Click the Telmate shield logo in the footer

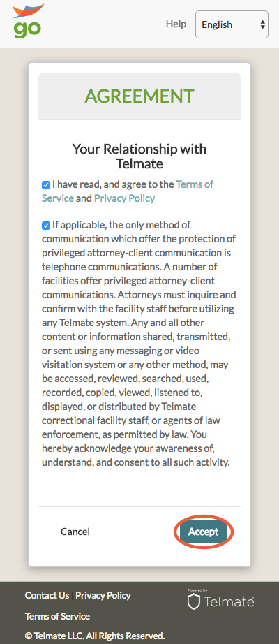point(220,602)
